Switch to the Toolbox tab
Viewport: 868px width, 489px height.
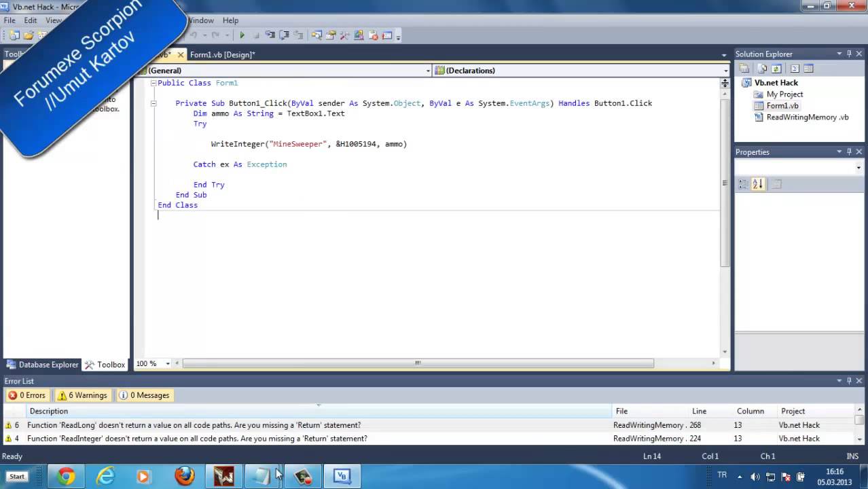[x=105, y=365]
